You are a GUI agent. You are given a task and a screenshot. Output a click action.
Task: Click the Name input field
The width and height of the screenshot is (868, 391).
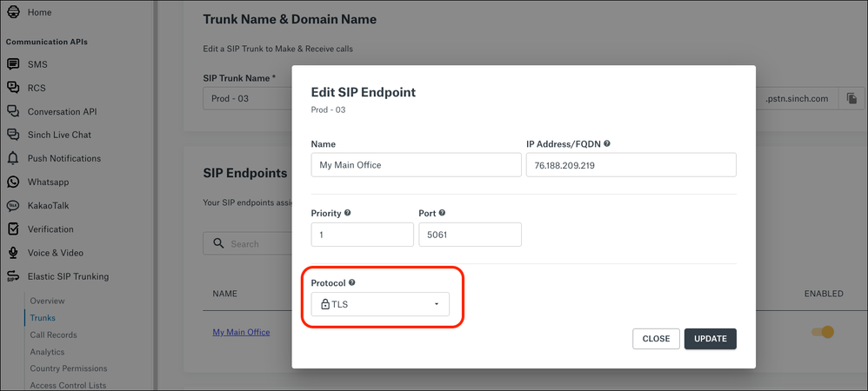(x=417, y=165)
